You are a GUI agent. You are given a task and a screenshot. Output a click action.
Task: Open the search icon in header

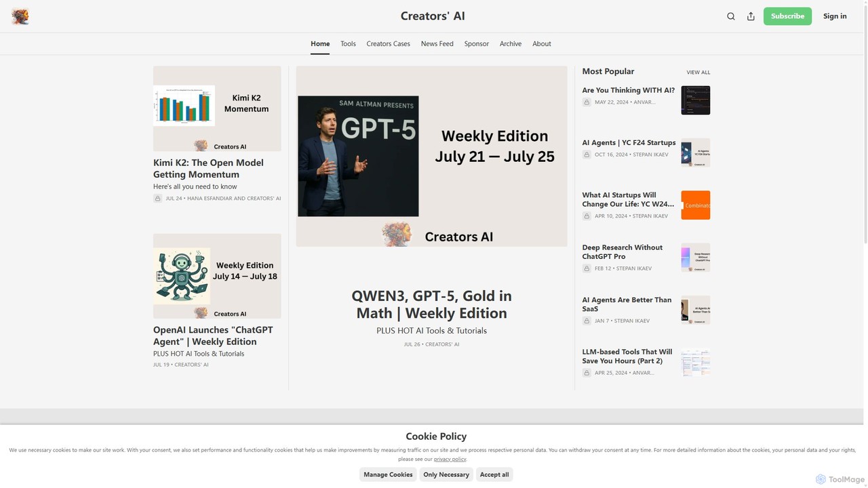pyautogui.click(x=731, y=16)
